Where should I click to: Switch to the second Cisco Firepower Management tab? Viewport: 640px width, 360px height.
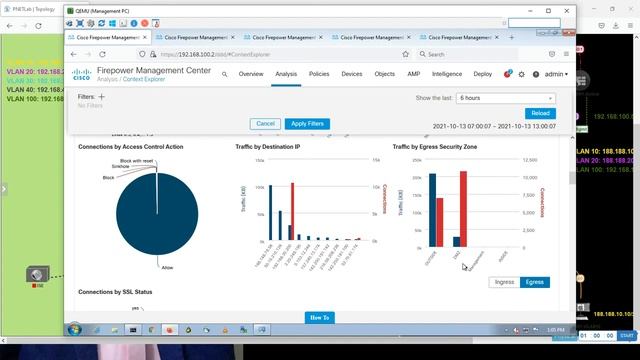pos(196,37)
